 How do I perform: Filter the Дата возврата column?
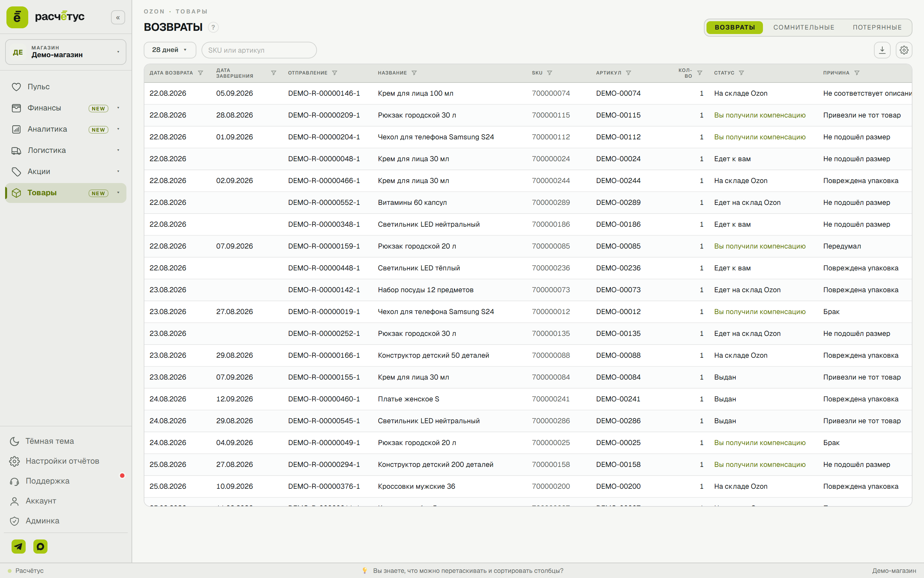tap(201, 73)
